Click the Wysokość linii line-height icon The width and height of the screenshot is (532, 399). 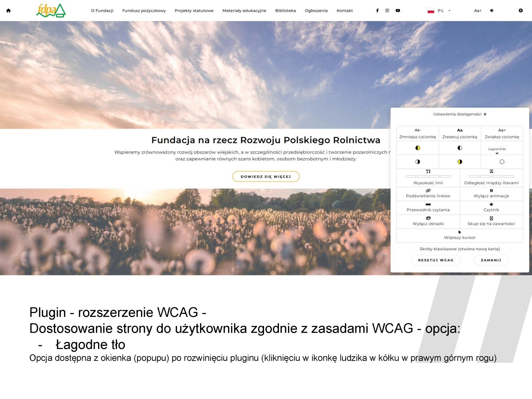428,172
